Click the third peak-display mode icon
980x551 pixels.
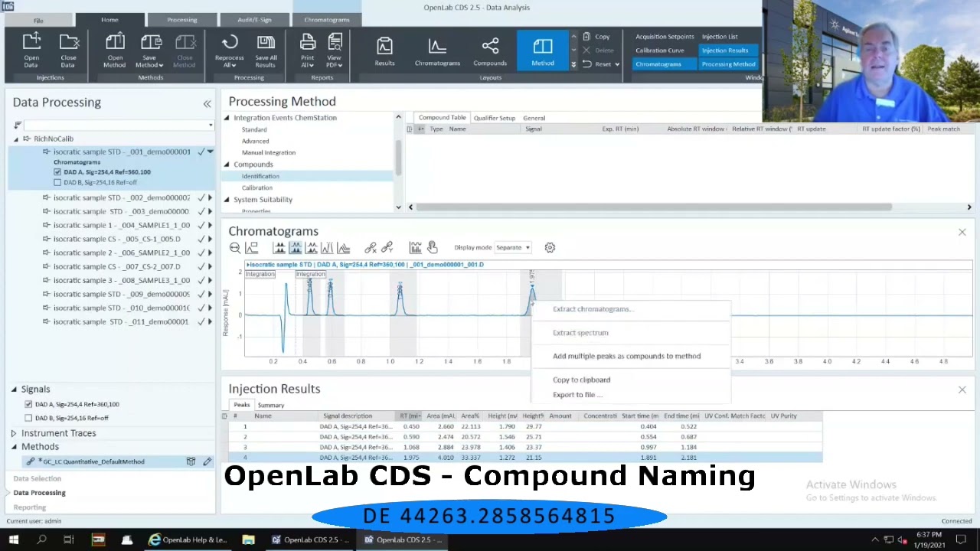[311, 248]
